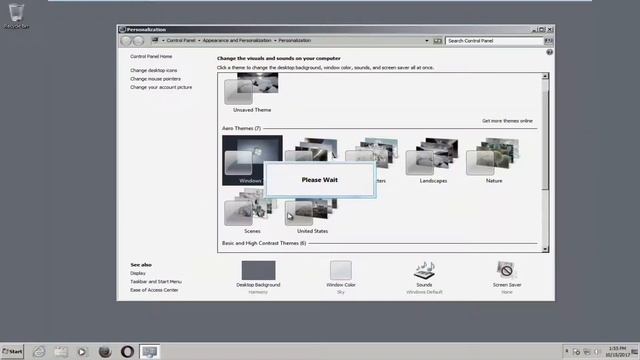Open Windows Explorer folder taskbar icon
640x360 pixels.
61,351
